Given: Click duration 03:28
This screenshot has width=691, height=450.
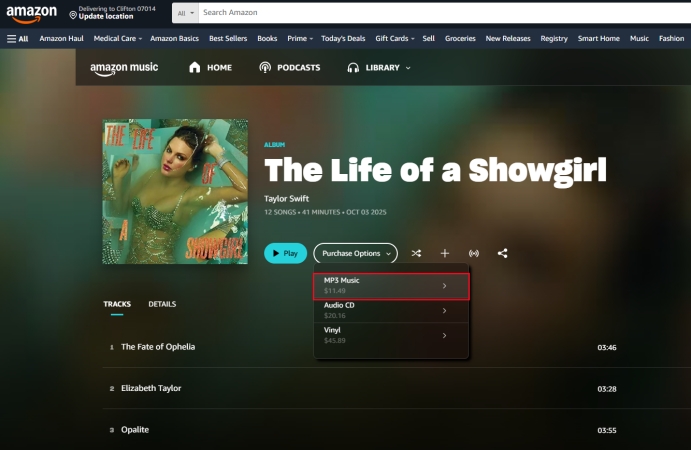Looking at the screenshot, I should (607, 389).
